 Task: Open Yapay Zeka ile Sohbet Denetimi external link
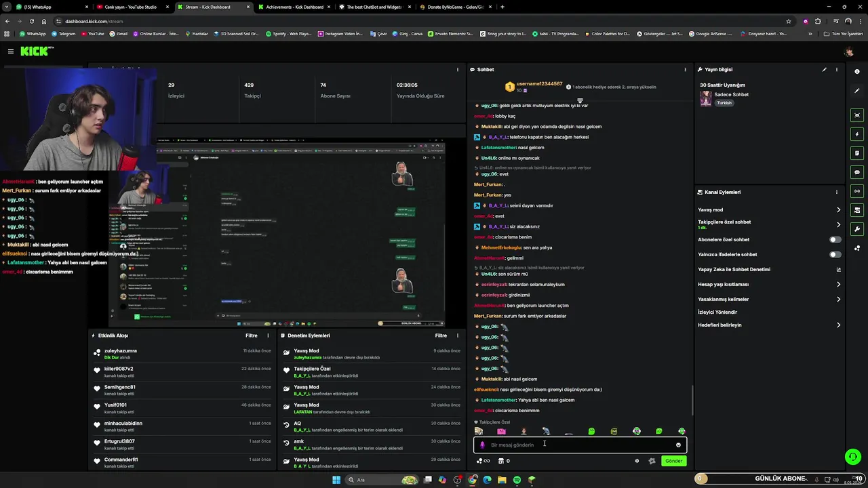coord(838,270)
